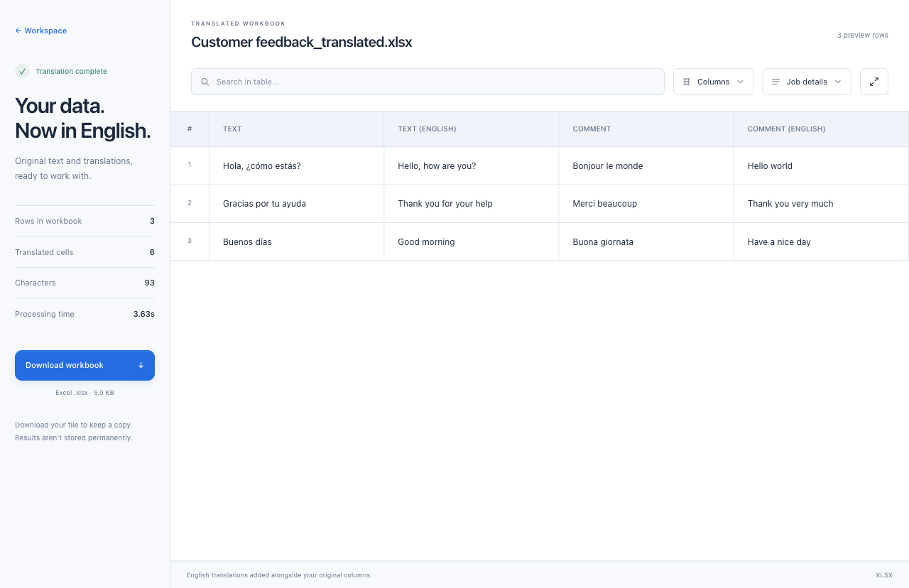Select the cell 'Hola, ¿cómo estás?'
Screen dimensions: 909x588
[296, 166]
